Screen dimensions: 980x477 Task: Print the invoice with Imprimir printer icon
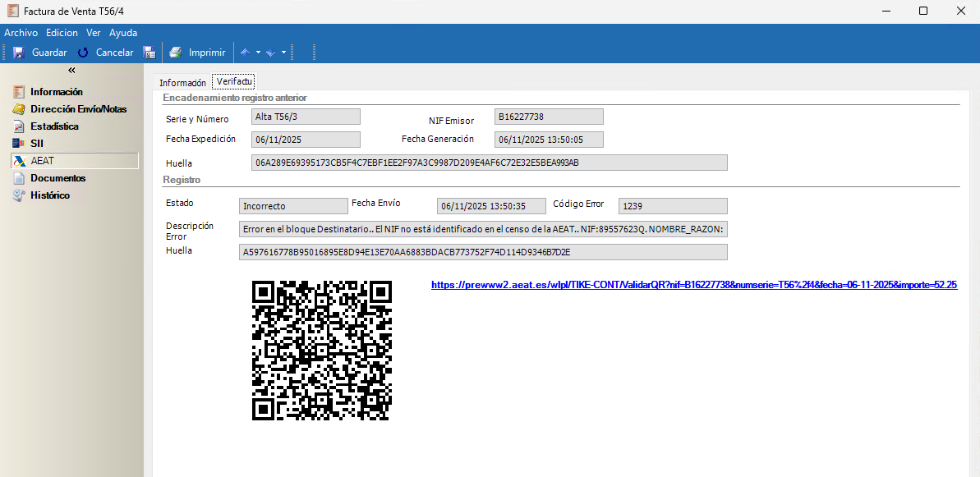point(175,53)
